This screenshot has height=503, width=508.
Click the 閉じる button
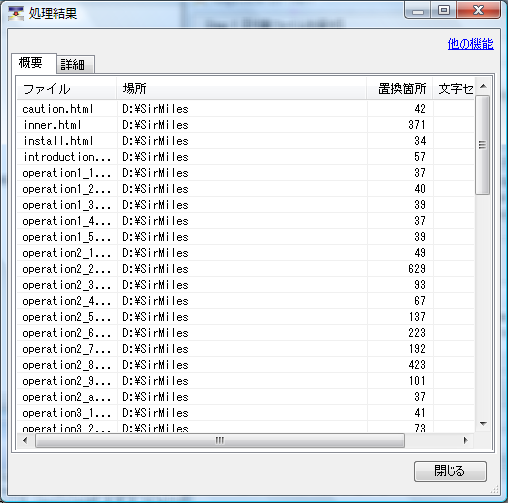coord(450,471)
